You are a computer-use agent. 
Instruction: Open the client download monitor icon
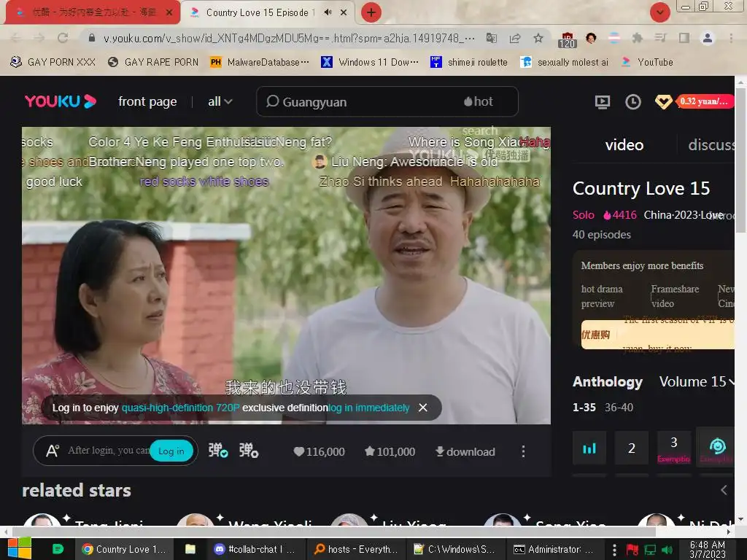pyautogui.click(x=602, y=101)
